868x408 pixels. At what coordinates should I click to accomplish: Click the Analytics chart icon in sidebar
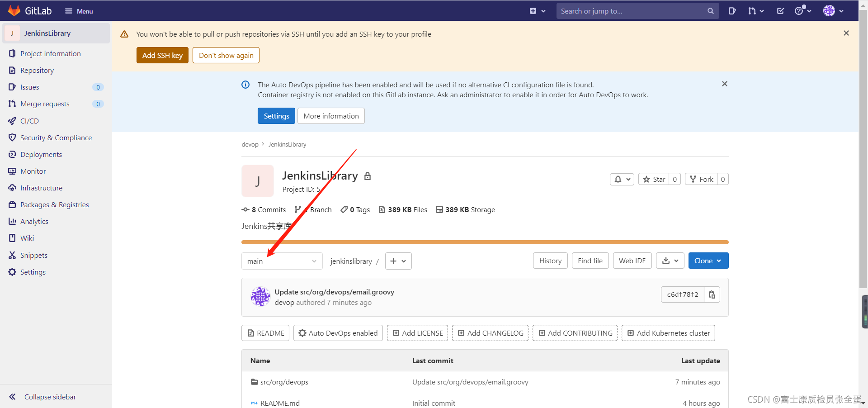[x=12, y=221]
